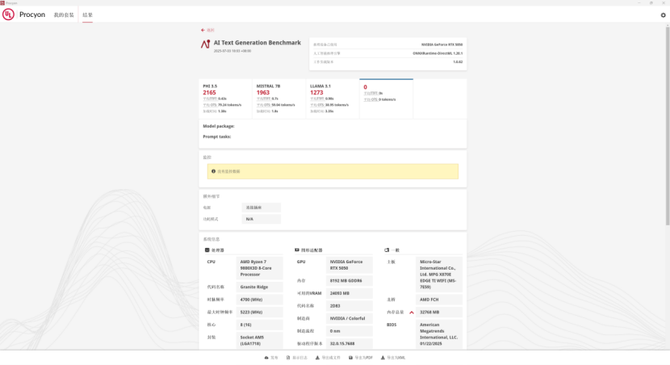Click the show log document icon
Image resolution: width=670 pixels, height=365 pixels.
[288, 358]
